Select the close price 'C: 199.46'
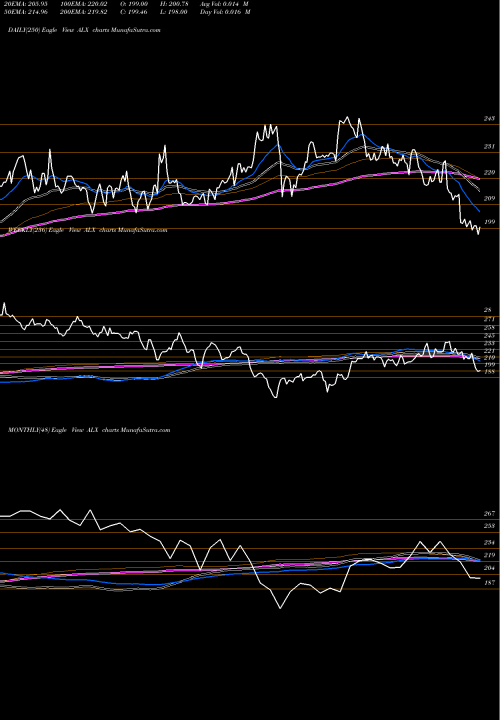This screenshot has height=720, width=500. 132,11
